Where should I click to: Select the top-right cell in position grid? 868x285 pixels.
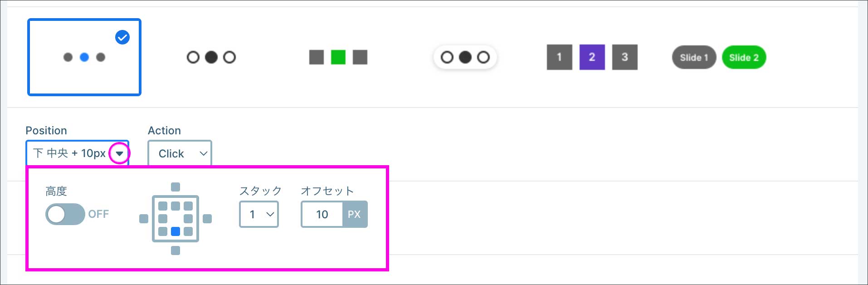188,206
